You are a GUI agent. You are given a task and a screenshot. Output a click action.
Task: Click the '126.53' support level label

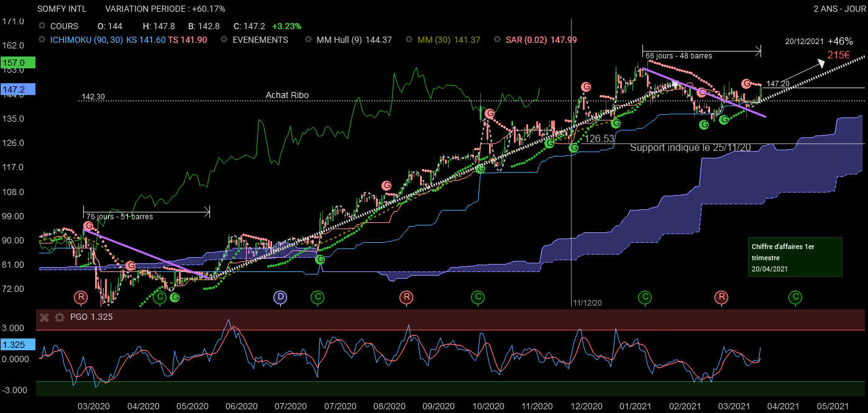point(600,139)
